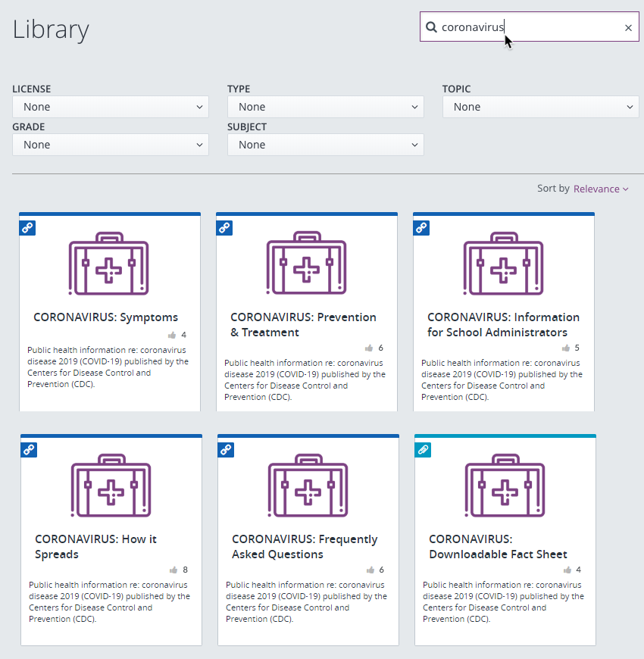Click the Library page heading
Image resolution: width=644 pixels, height=659 pixels.
click(51, 30)
